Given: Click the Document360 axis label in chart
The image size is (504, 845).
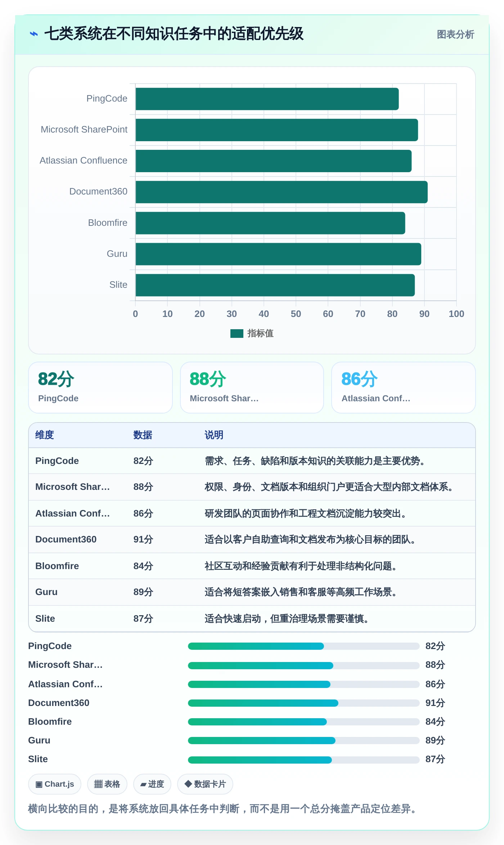Looking at the screenshot, I should 98,192.
